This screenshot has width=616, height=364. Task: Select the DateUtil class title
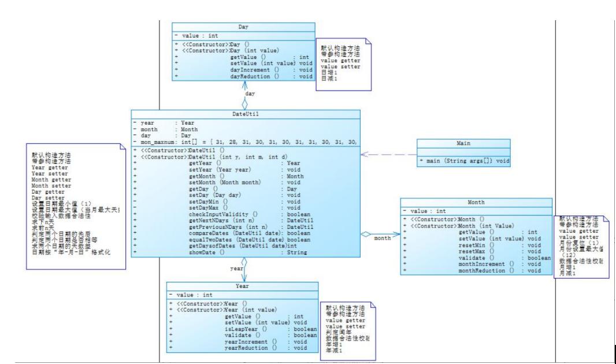[246, 114]
